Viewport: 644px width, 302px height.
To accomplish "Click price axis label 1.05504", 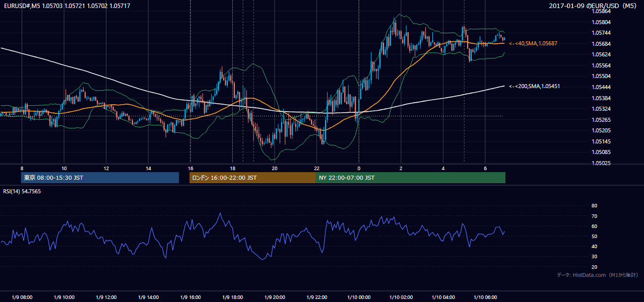I will (x=602, y=76).
